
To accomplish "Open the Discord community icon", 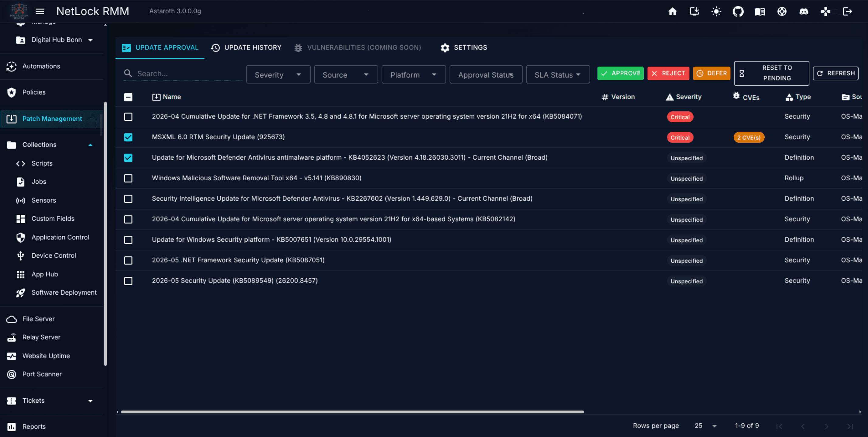I will (x=804, y=12).
